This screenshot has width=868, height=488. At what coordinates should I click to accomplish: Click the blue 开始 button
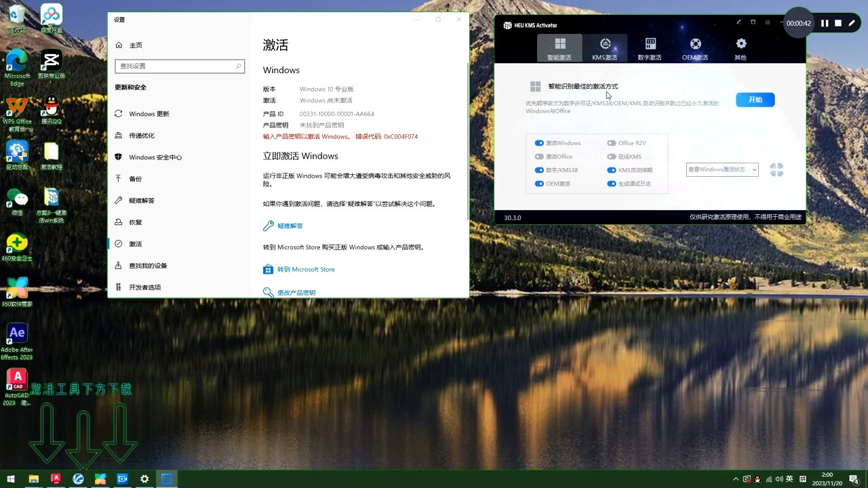pos(755,100)
